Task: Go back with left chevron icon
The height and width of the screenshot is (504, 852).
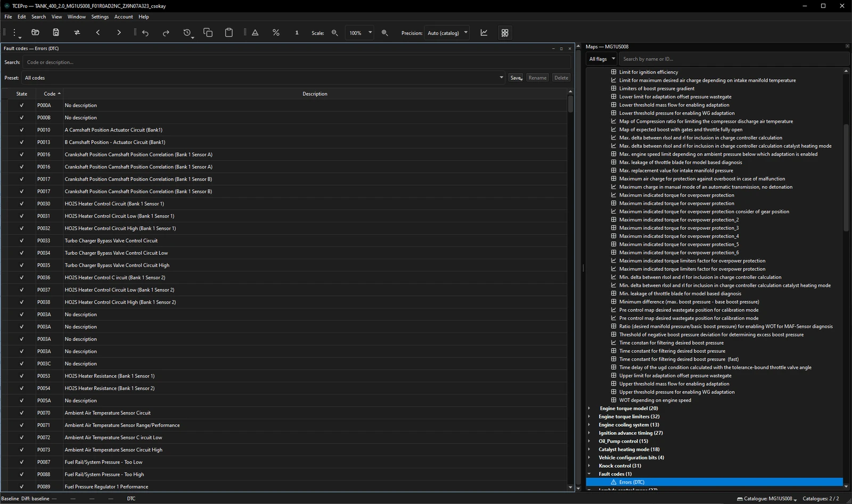Action: point(98,32)
